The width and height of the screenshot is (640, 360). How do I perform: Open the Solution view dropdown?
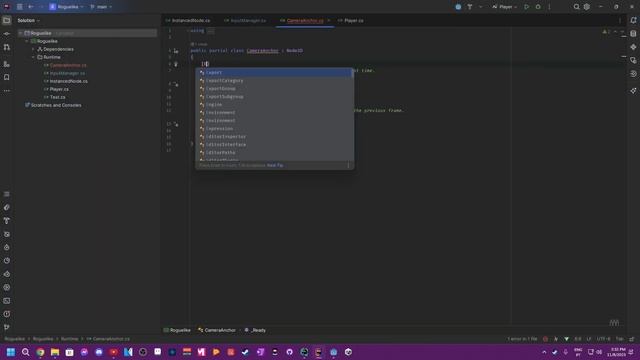pyautogui.click(x=29, y=20)
